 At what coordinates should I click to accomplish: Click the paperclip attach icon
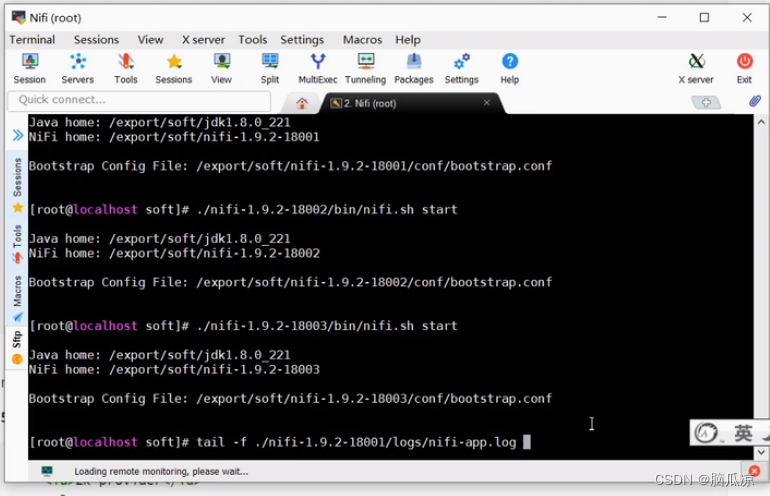pyautogui.click(x=755, y=101)
